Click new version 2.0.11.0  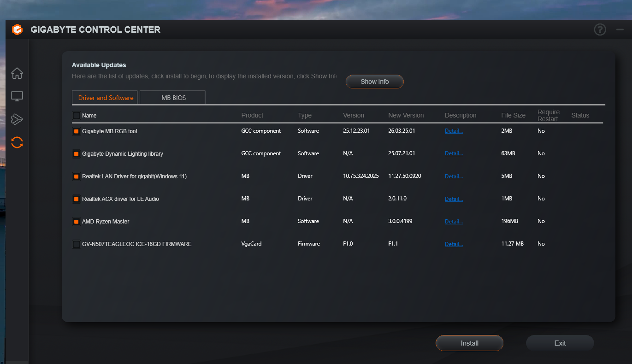point(397,199)
